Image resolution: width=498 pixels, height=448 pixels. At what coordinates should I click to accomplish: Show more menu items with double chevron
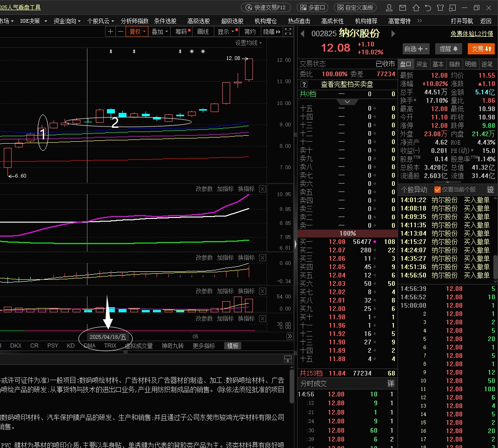(419, 20)
